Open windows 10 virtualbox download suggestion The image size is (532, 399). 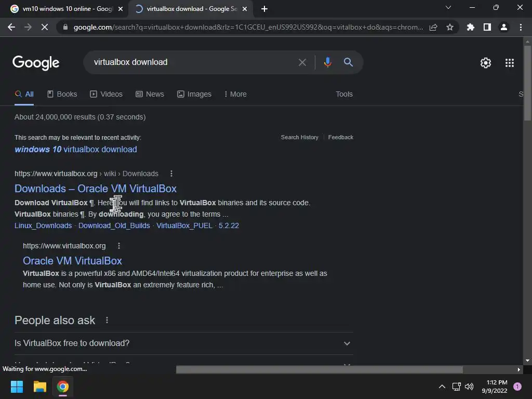point(76,150)
